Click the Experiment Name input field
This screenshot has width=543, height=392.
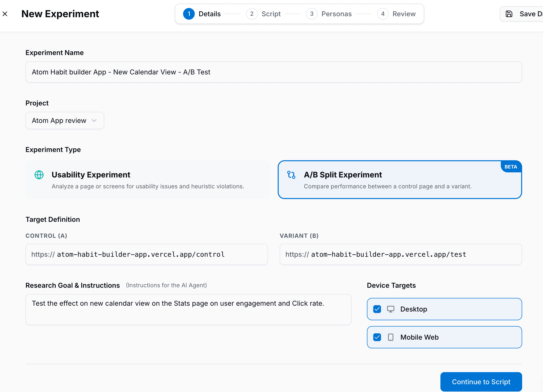click(274, 72)
